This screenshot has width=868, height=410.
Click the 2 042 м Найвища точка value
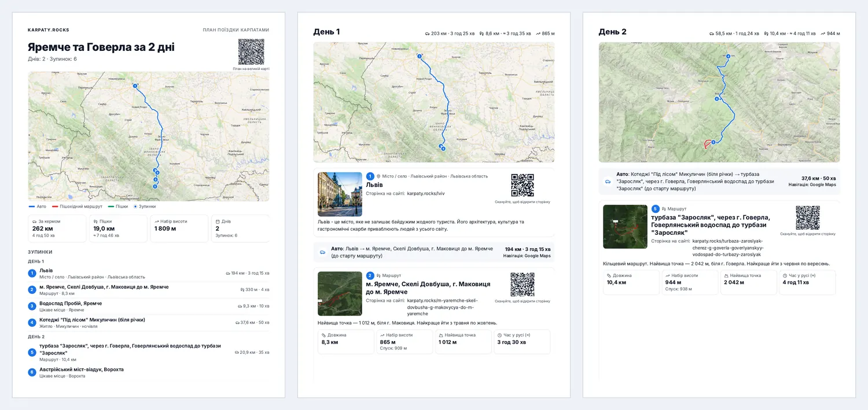click(734, 283)
